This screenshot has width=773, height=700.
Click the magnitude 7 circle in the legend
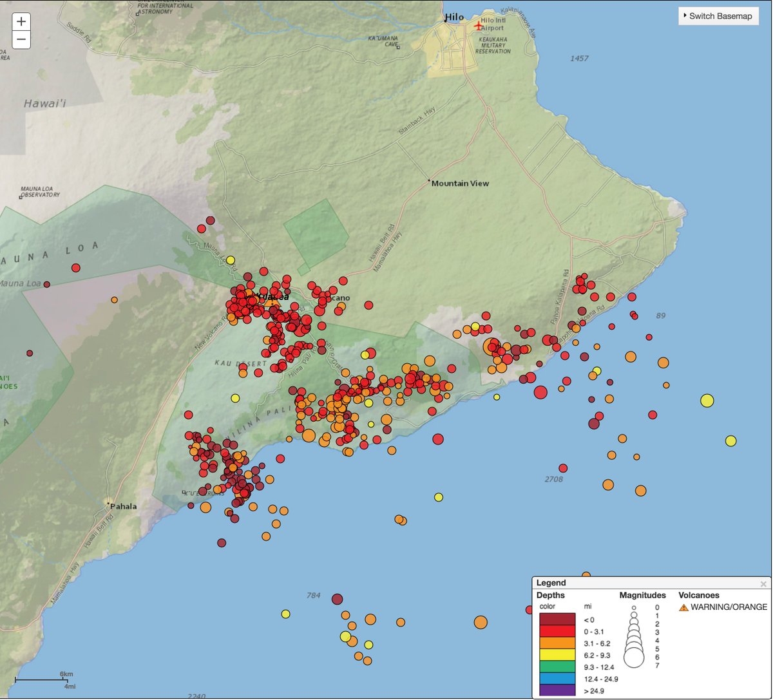pos(634,657)
